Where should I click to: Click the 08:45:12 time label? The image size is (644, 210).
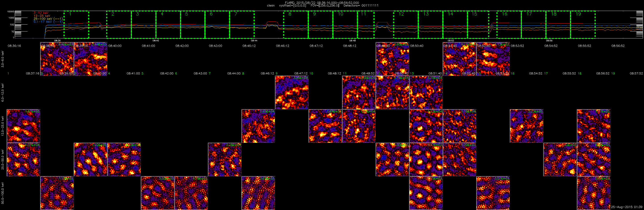point(249,46)
